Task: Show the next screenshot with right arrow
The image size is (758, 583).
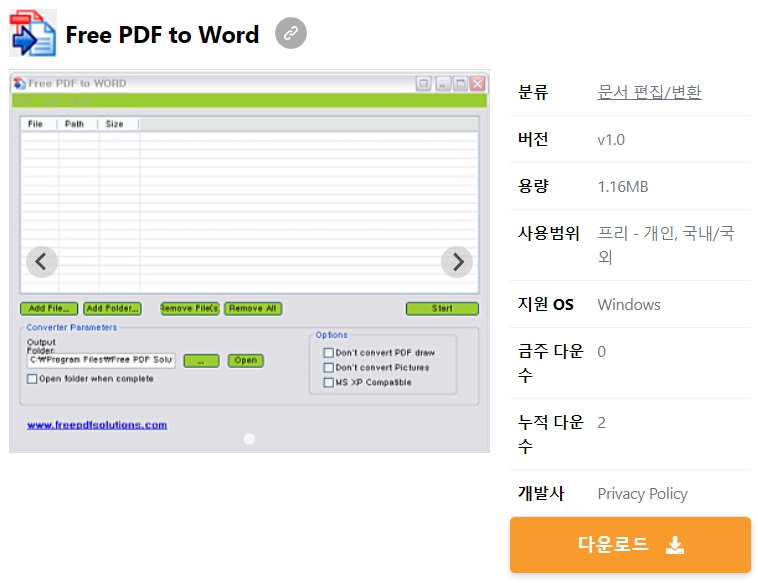Action: click(457, 262)
